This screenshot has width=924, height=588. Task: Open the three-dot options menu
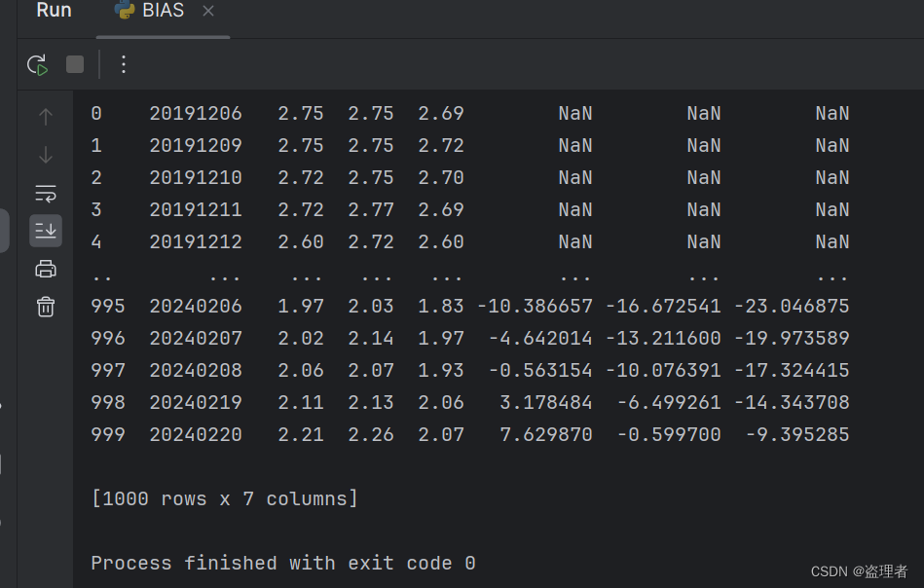[123, 65]
